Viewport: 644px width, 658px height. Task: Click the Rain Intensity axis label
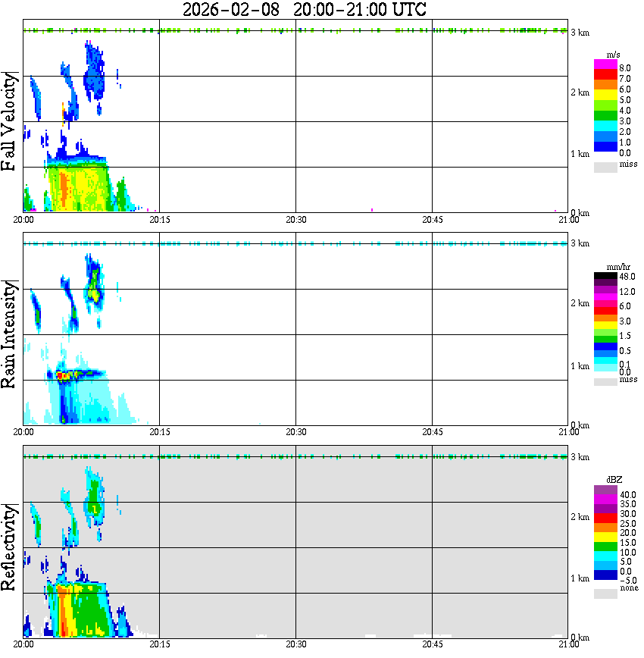click(8, 334)
